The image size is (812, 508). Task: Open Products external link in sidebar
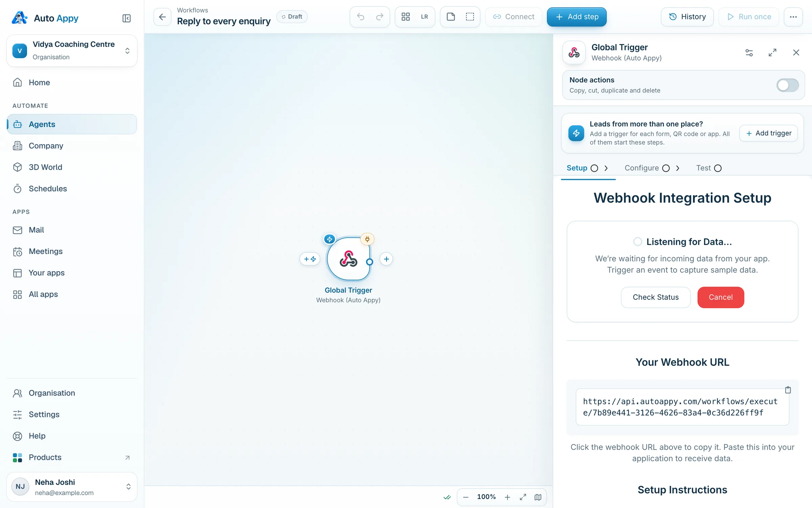pyautogui.click(x=72, y=457)
